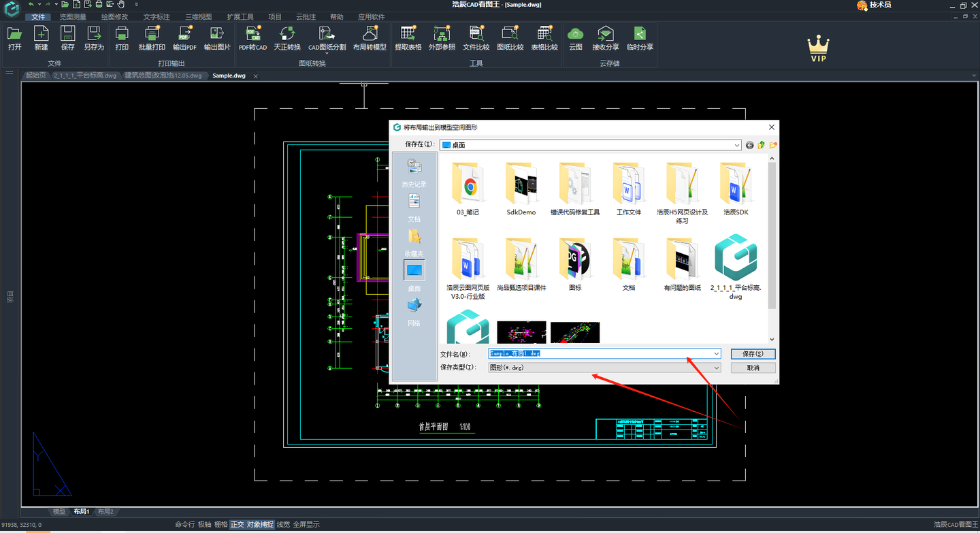Toggle 线宽 lineweight in status bar
Image resolution: width=980 pixels, height=533 pixels.
[283, 525]
